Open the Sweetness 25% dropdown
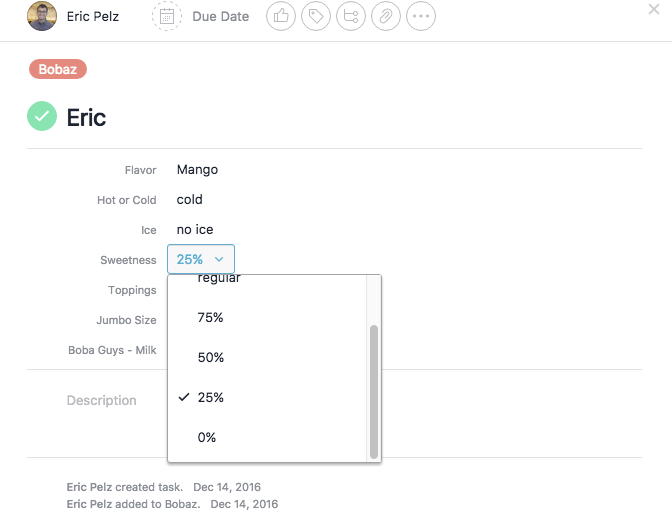 point(201,259)
